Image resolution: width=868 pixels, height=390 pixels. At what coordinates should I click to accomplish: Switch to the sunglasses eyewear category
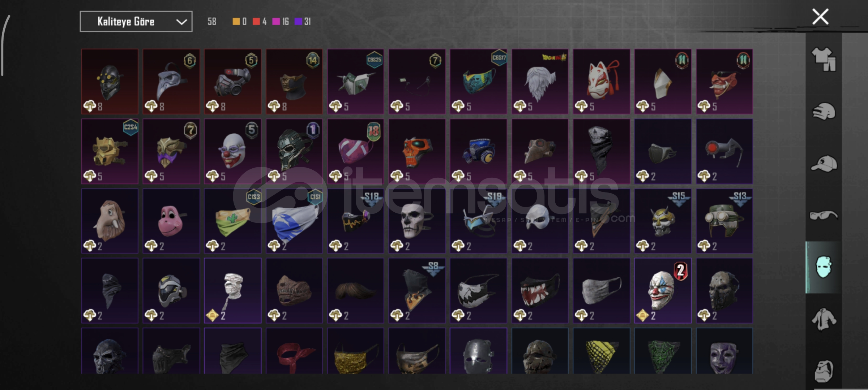pos(824,216)
